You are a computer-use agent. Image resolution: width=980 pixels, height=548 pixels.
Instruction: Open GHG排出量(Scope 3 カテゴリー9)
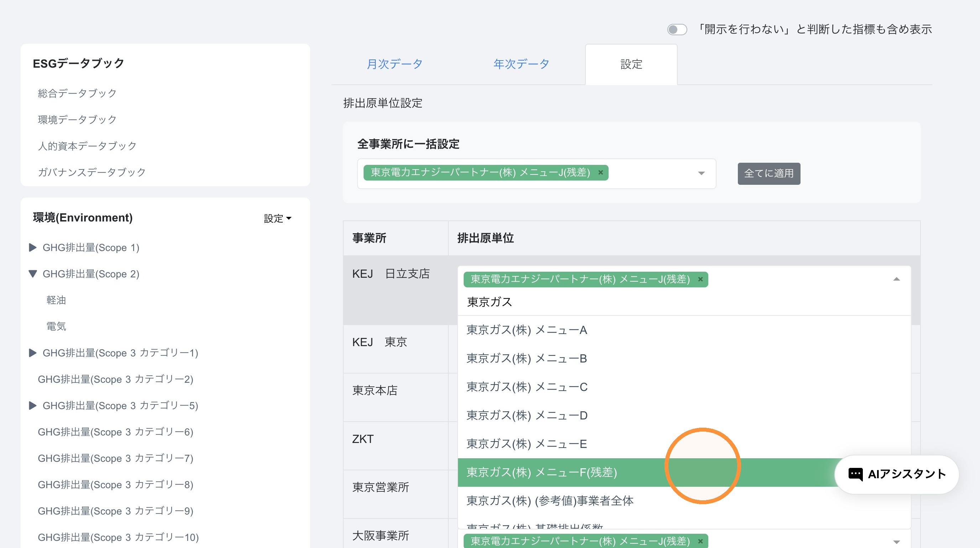(116, 511)
